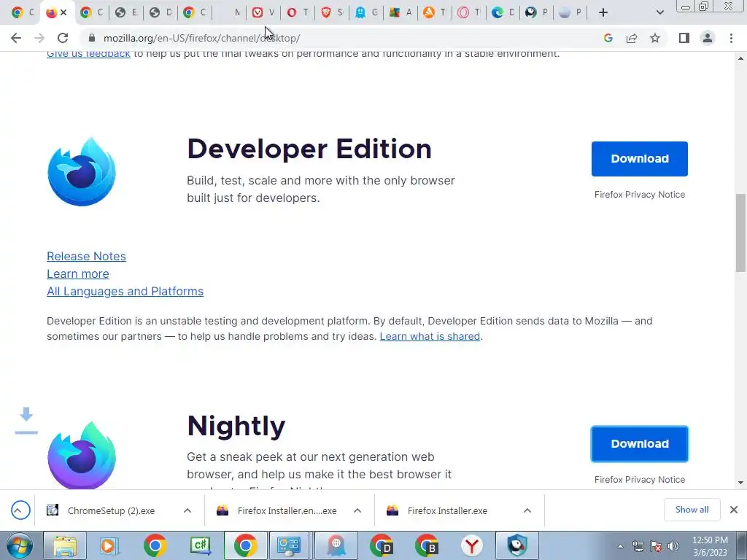Click the Google icon in address bar
Image resolution: width=747 pixels, height=560 pixels.
pyautogui.click(x=608, y=38)
